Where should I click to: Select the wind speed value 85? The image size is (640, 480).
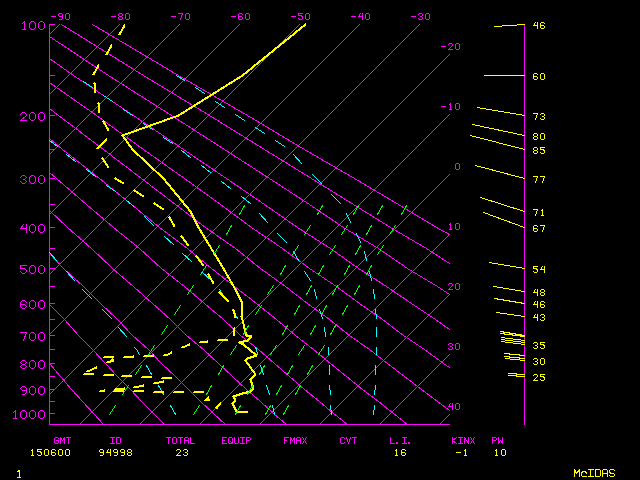tap(538, 150)
